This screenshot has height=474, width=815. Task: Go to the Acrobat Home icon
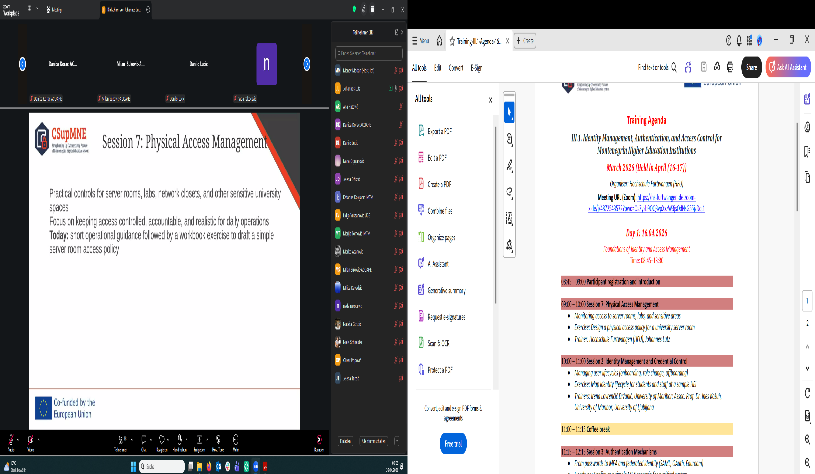coord(439,41)
